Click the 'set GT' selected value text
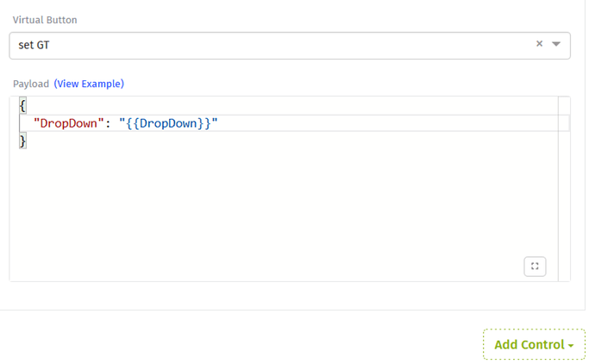This screenshot has height=364, width=595. 34,45
